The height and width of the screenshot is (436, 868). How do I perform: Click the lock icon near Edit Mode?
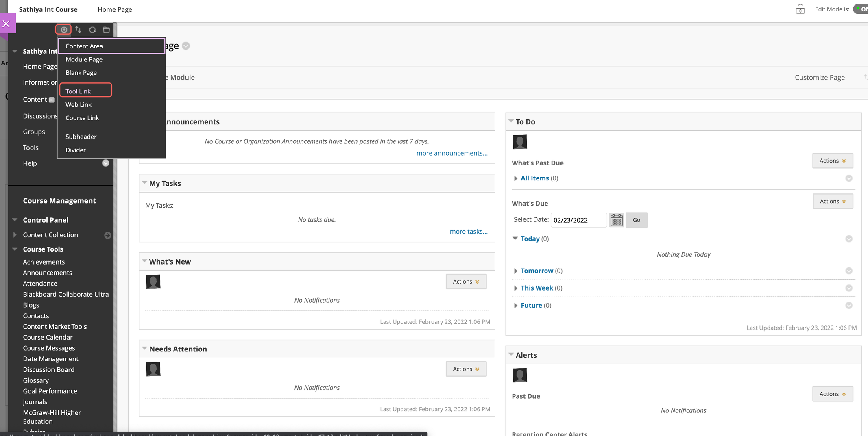[x=800, y=9]
